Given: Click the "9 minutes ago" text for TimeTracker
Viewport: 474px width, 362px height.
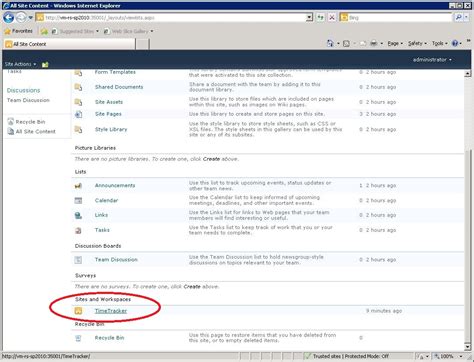Looking at the screenshot, I should pyautogui.click(x=384, y=311).
